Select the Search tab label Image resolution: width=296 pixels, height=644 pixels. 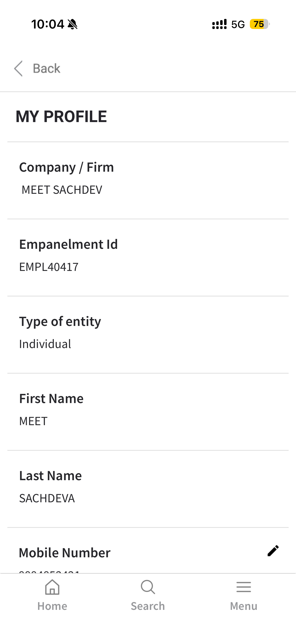148,606
